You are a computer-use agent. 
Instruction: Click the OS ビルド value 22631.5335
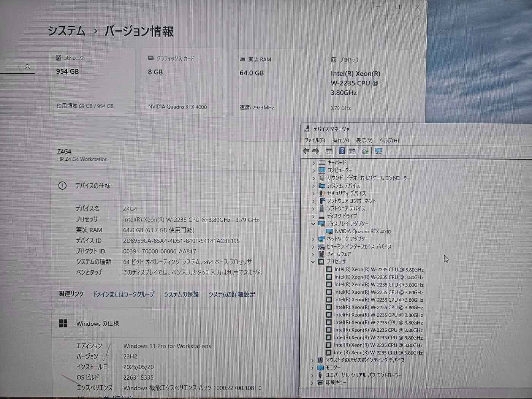click(x=138, y=377)
